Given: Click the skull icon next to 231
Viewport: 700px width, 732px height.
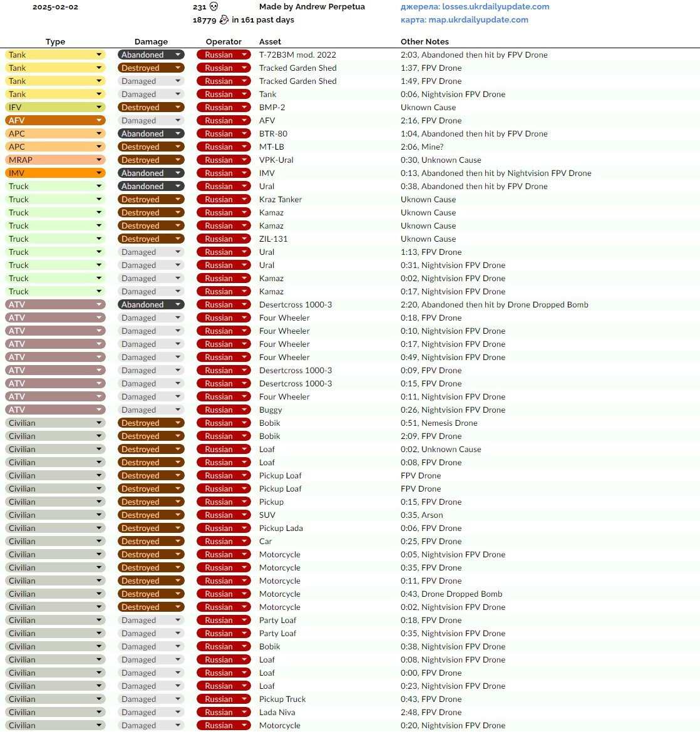Looking at the screenshot, I should pyautogui.click(x=214, y=6).
